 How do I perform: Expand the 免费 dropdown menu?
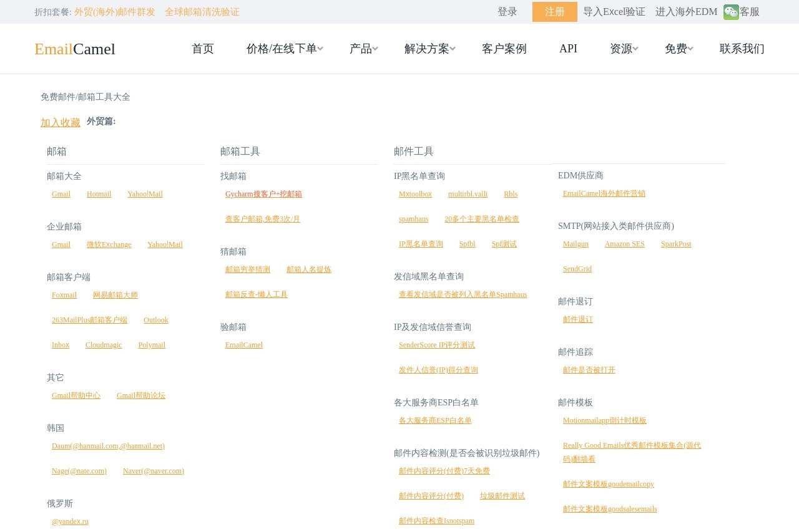tap(679, 49)
